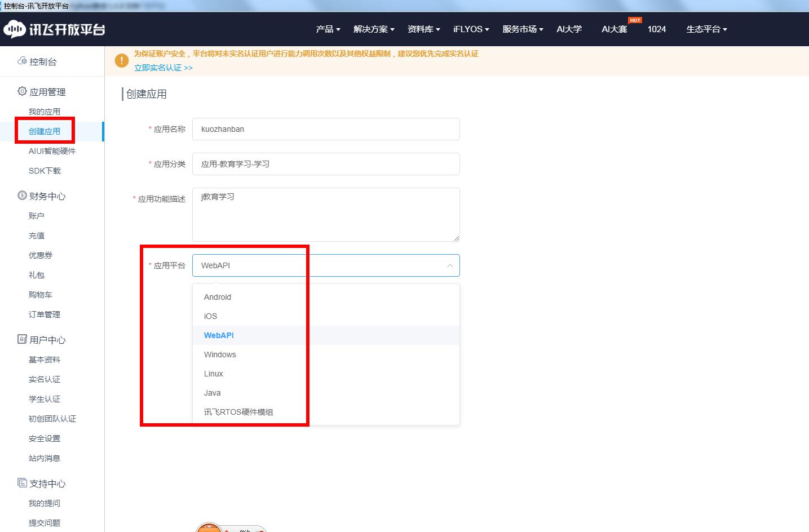Click the orange warning exclamation icon
This screenshot has height=532, width=809.
pyautogui.click(x=121, y=60)
